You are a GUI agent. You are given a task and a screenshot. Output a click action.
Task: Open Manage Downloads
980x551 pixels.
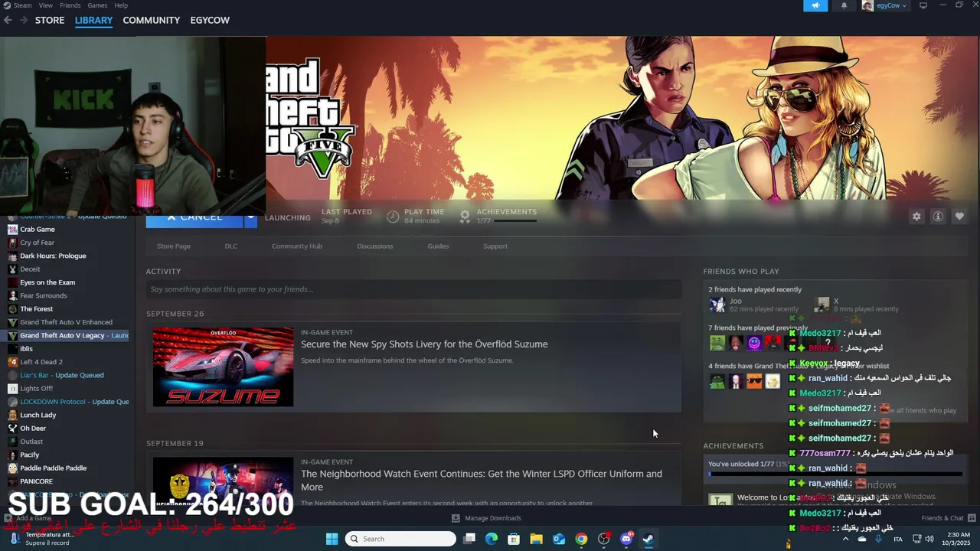pyautogui.click(x=486, y=518)
